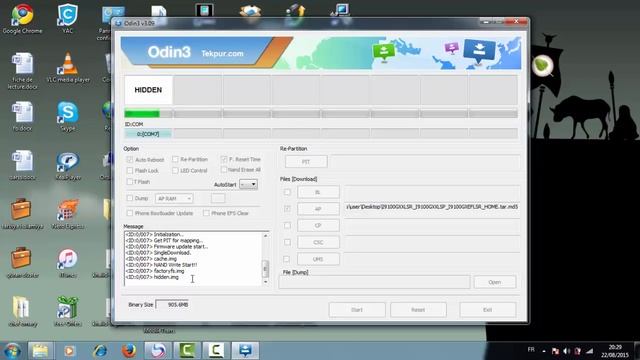Click the Action Center flag tray icon
Screen dimensions: 640x360
(x=555, y=351)
